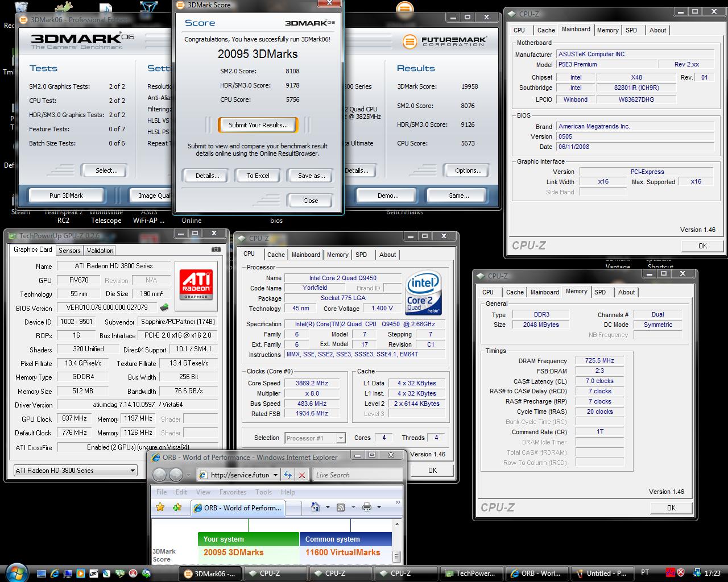Open the Favorites menu in Internet Explorer

coord(233,492)
